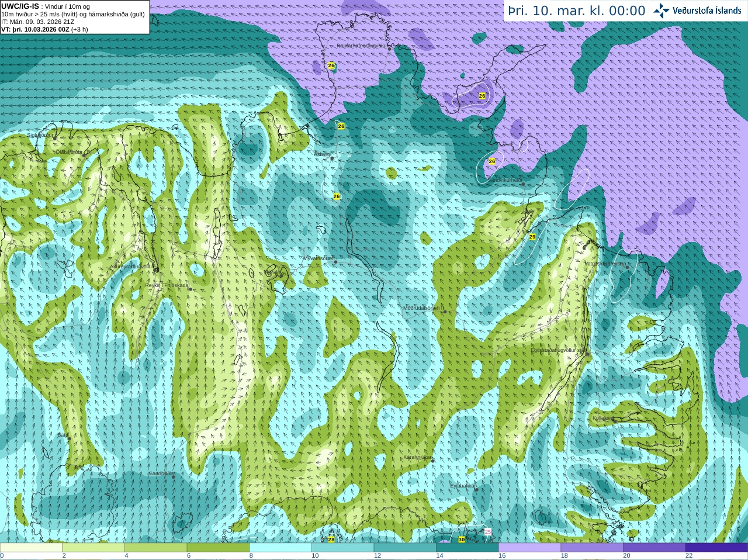Click the Sandbúðir place label

[161, 473]
